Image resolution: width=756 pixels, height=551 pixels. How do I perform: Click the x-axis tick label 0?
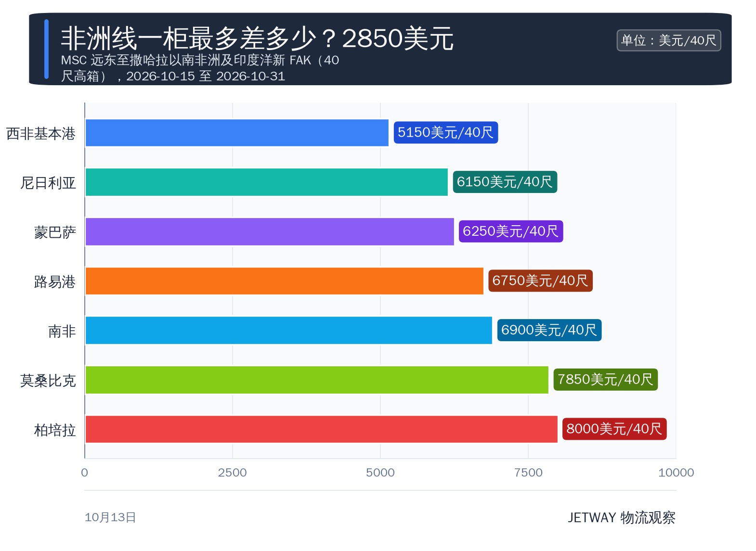(x=85, y=473)
